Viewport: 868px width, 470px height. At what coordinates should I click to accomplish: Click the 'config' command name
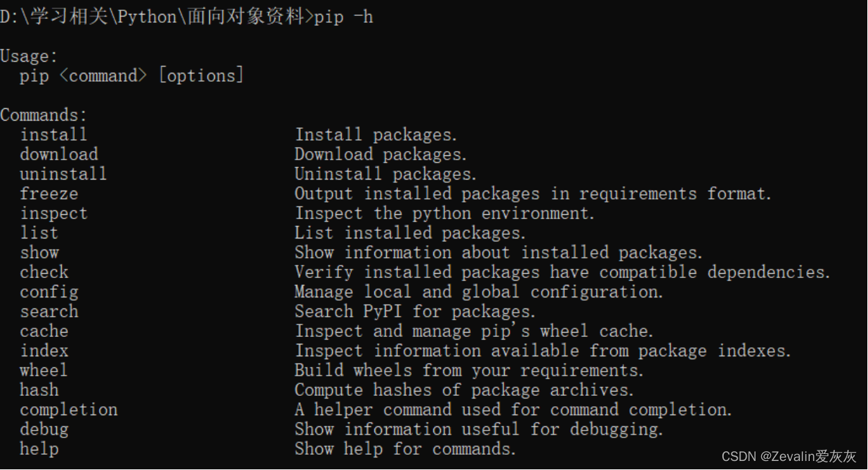tap(49, 291)
